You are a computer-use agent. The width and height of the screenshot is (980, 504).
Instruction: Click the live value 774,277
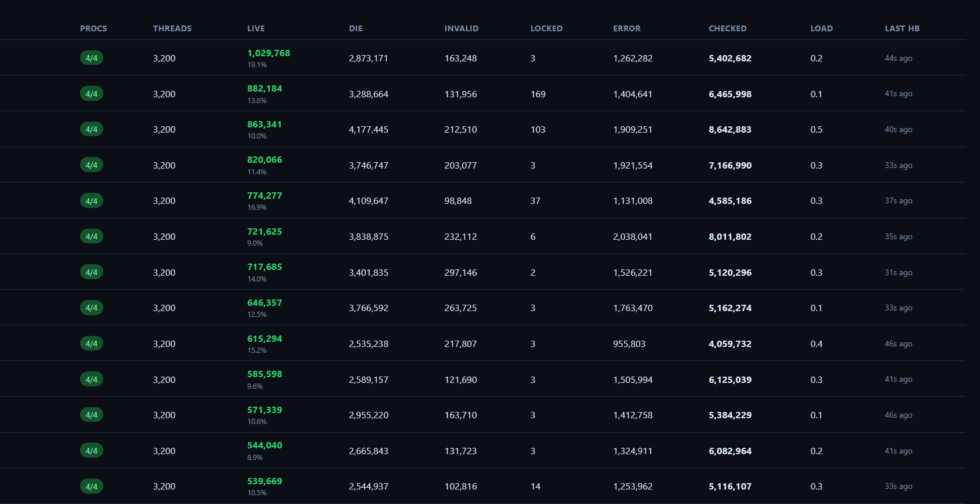coord(264,196)
